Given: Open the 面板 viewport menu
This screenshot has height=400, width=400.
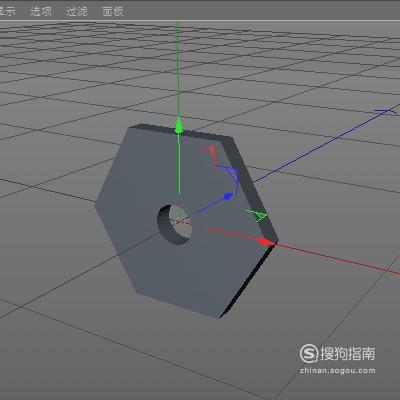Looking at the screenshot, I should (113, 11).
